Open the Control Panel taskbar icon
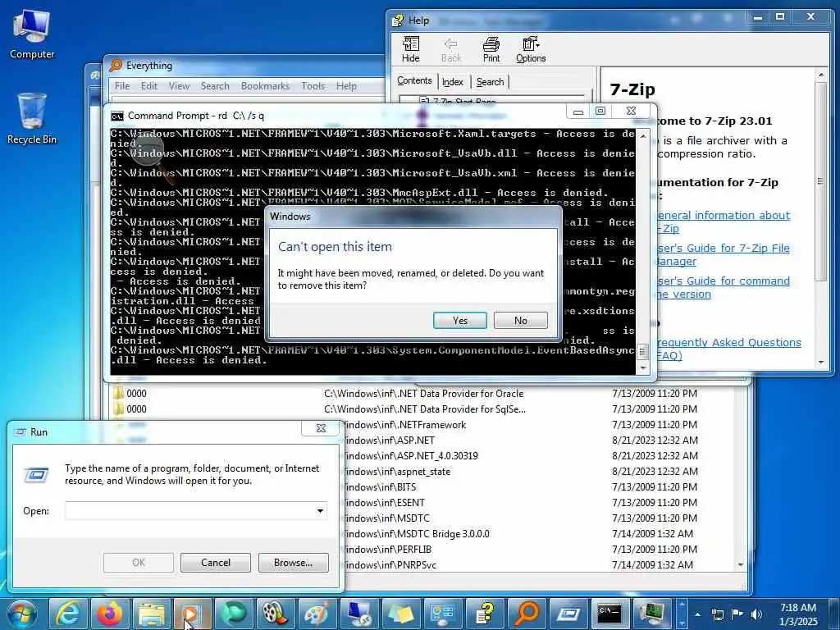840x630 pixels. 443,614
